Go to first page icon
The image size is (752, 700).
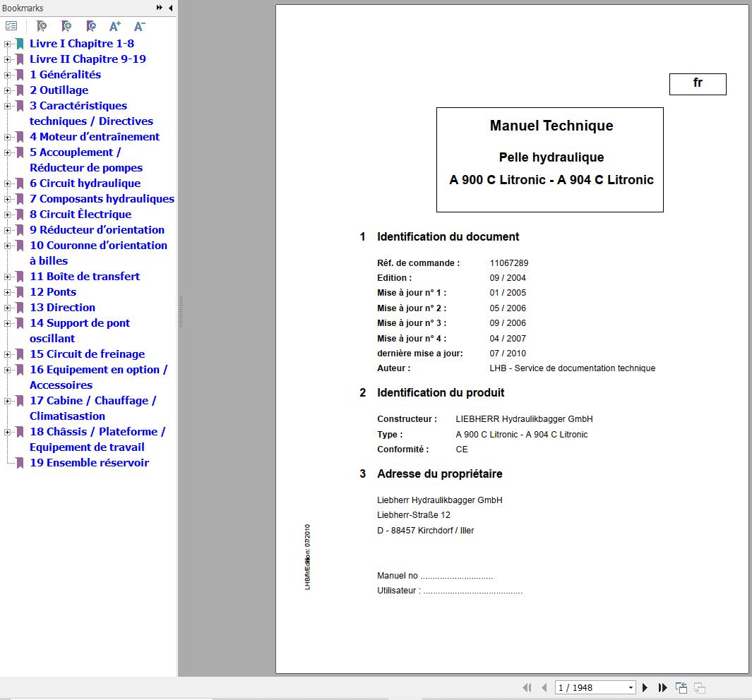(527, 687)
